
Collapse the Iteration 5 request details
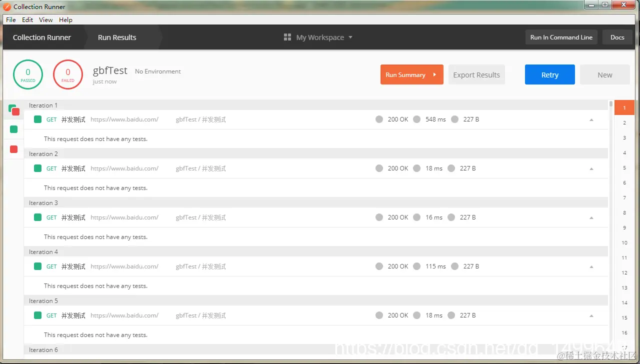pyautogui.click(x=591, y=316)
